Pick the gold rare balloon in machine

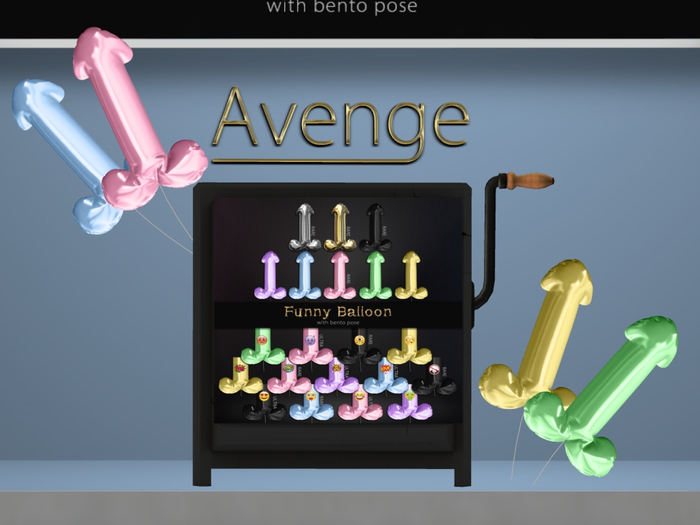(340, 227)
